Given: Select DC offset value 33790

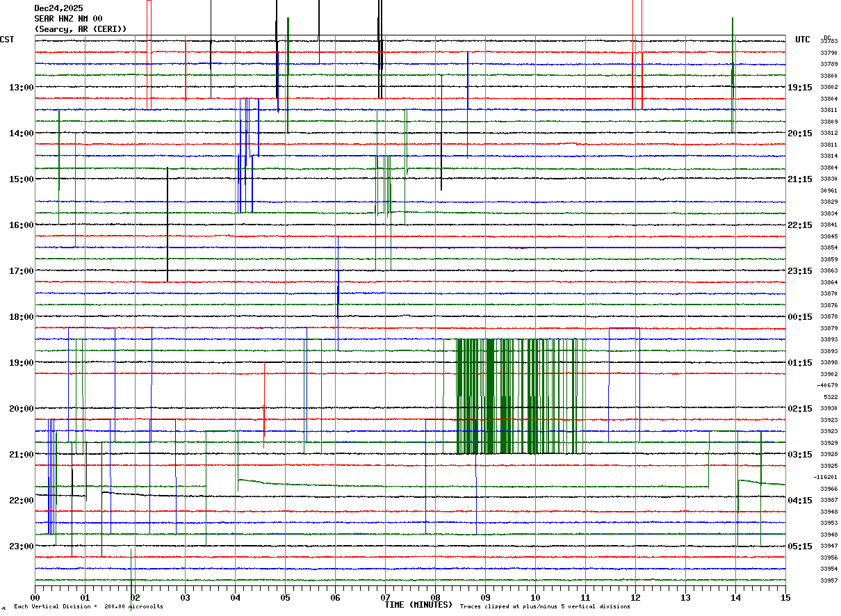Looking at the screenshot, I should [x=828, y=53].
